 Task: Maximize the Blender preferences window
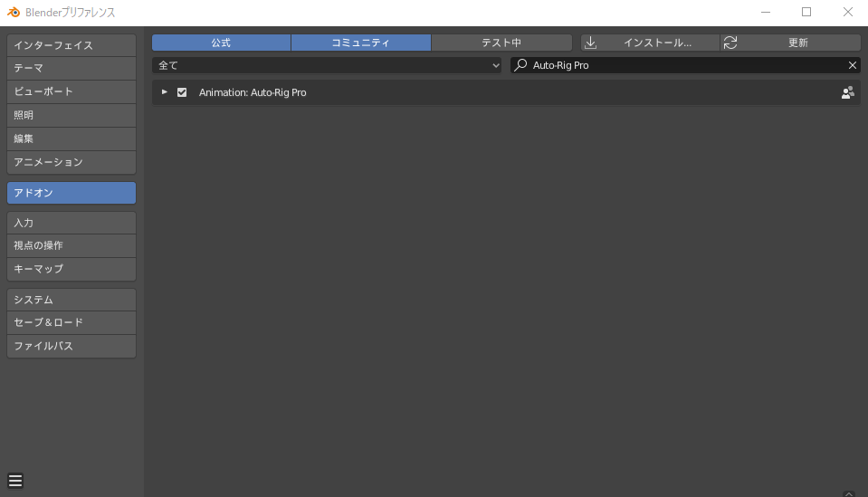click(x=806, y=12)
